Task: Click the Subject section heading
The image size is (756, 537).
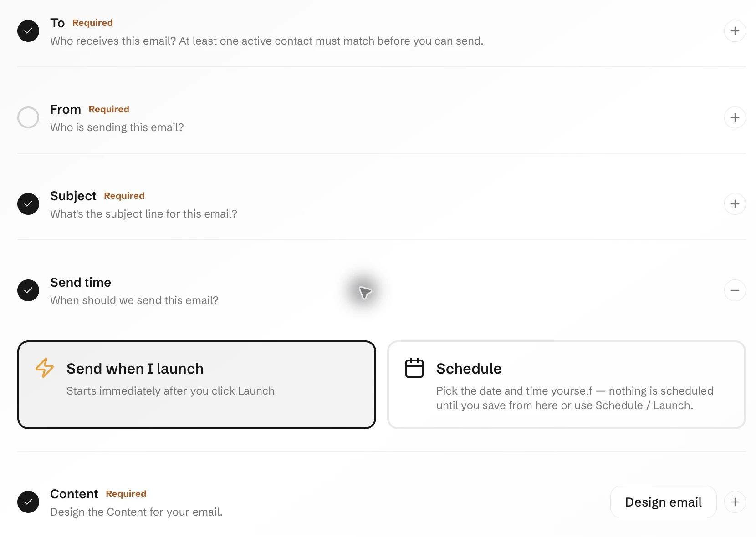Action: [x=73, y=196]
